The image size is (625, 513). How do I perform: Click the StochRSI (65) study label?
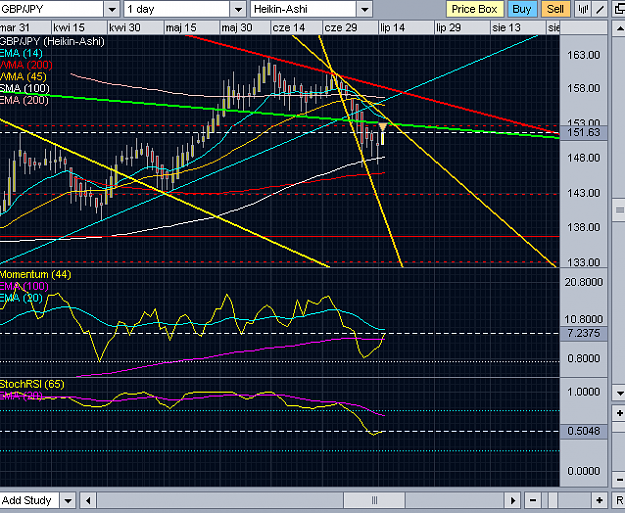click(x=32, y=384)
